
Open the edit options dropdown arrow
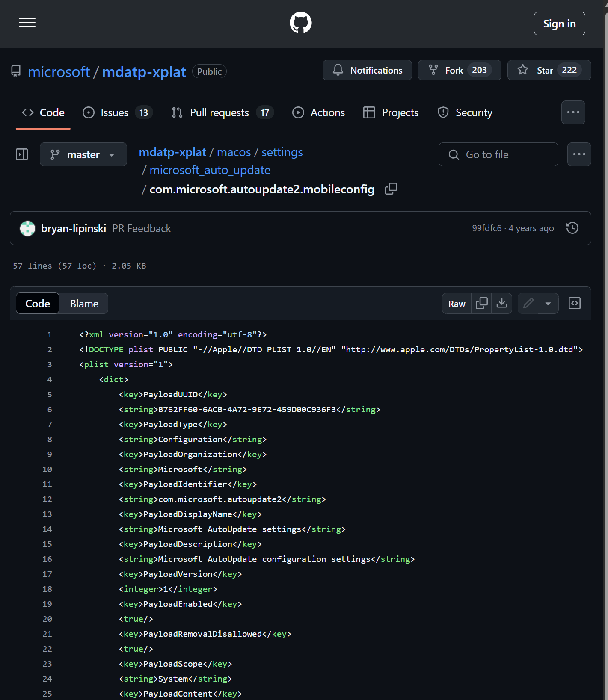[548, 304]
